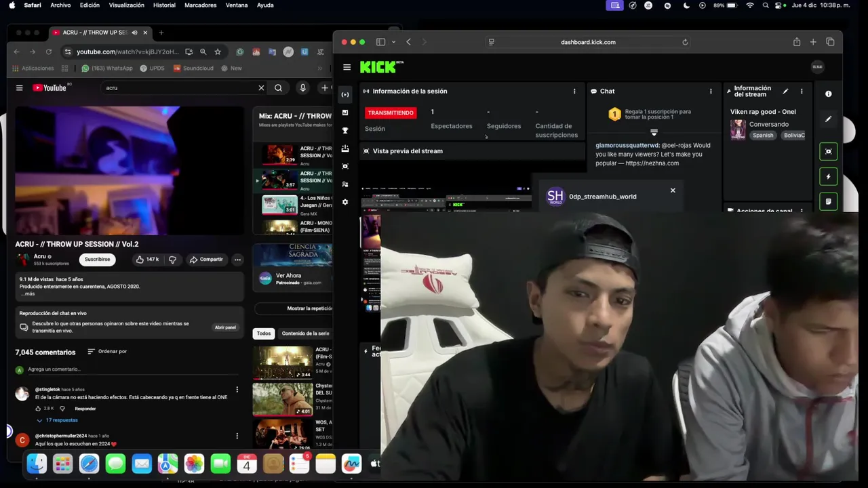Edit stream info with header pencil icon
This screenshot has width=868, height=488.
pos(785,91)
